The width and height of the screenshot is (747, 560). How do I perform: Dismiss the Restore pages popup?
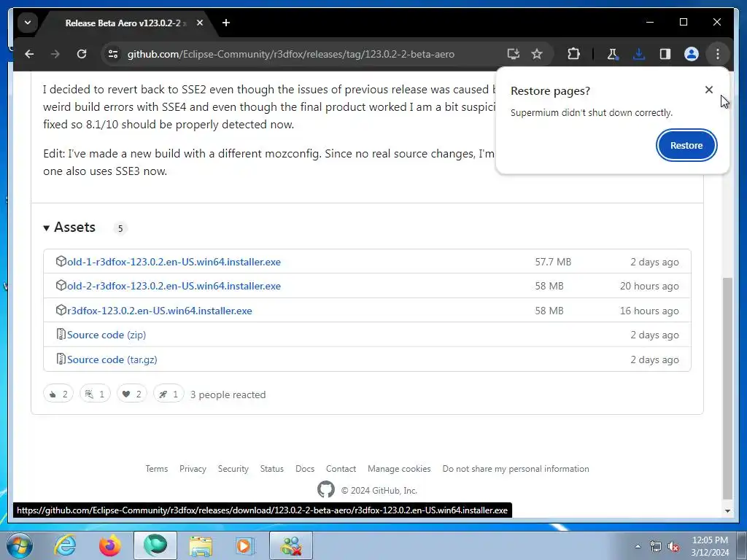[709, 90]
